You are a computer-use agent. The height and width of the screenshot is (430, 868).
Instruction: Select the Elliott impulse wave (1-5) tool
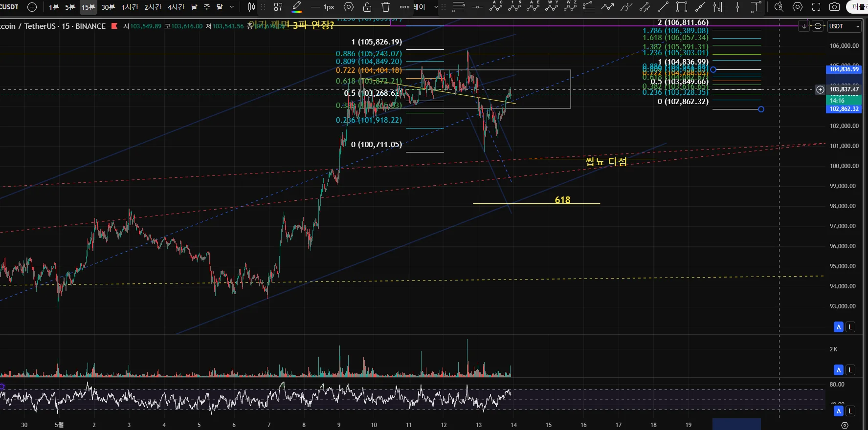(515, 7)
